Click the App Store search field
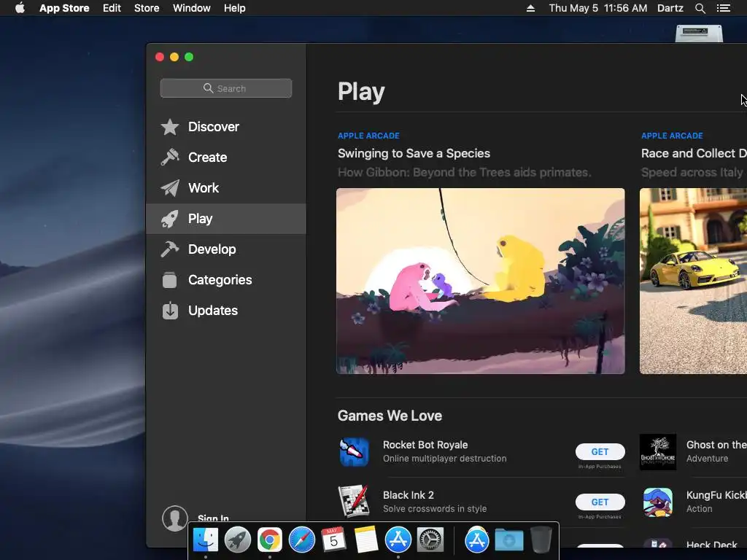The width and height of the screenshot is (747, 560). coord(226,88)
